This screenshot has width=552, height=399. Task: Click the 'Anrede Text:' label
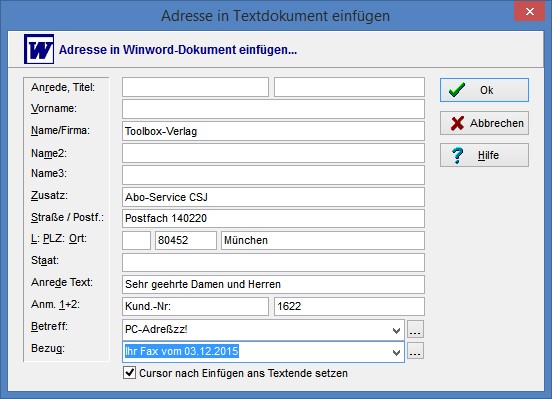point(62,282)
